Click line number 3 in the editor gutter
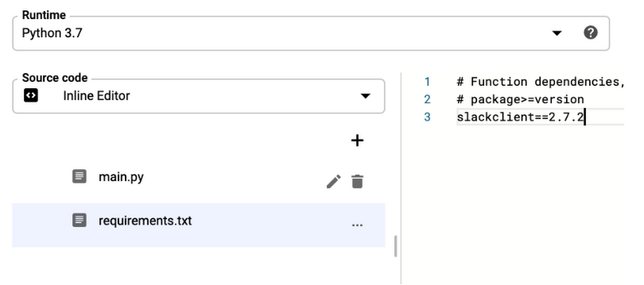This screenshot has height=285, width=644. [427, 117]
